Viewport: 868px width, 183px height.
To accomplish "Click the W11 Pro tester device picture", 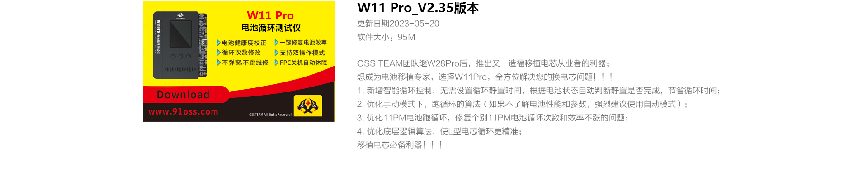I will coord(180,45).
